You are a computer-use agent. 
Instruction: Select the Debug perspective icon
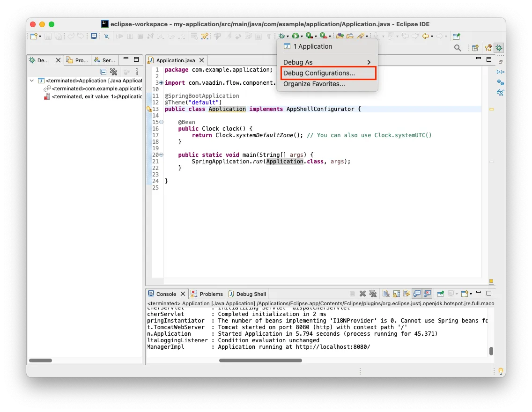pos(498,48)
